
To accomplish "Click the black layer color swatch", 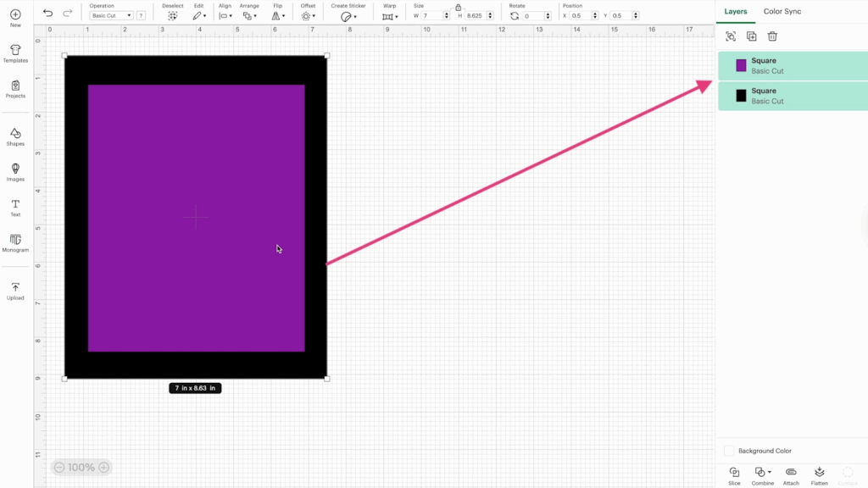I will 741,95.
